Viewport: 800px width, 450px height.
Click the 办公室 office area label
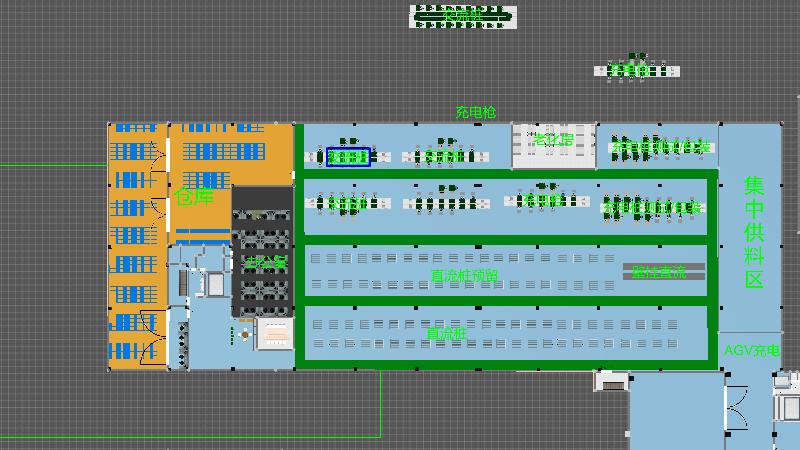coord(265,262)
